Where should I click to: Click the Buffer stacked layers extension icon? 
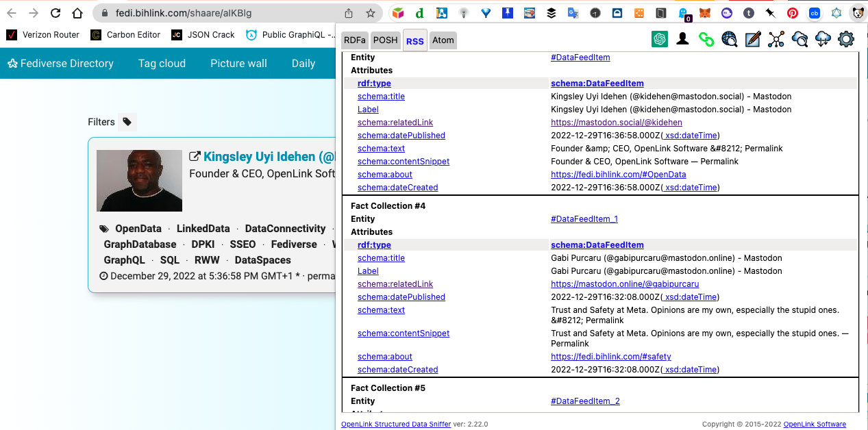click(x=551, y=13)
